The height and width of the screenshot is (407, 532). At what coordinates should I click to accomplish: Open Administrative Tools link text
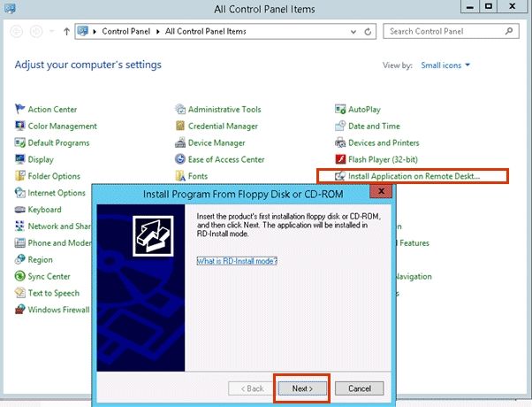(224, 110)
